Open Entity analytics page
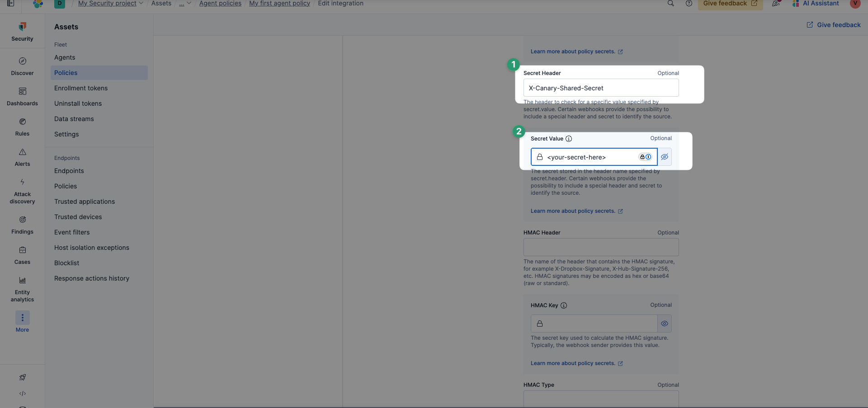 click(x=22, y=288)
